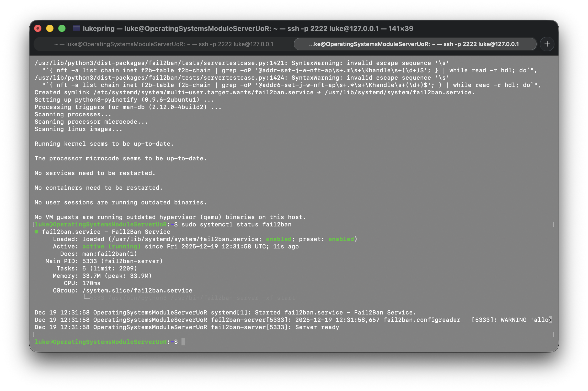Click the red close window button
Viewport: 588px width, 391px height.
[x=38, y=28]
